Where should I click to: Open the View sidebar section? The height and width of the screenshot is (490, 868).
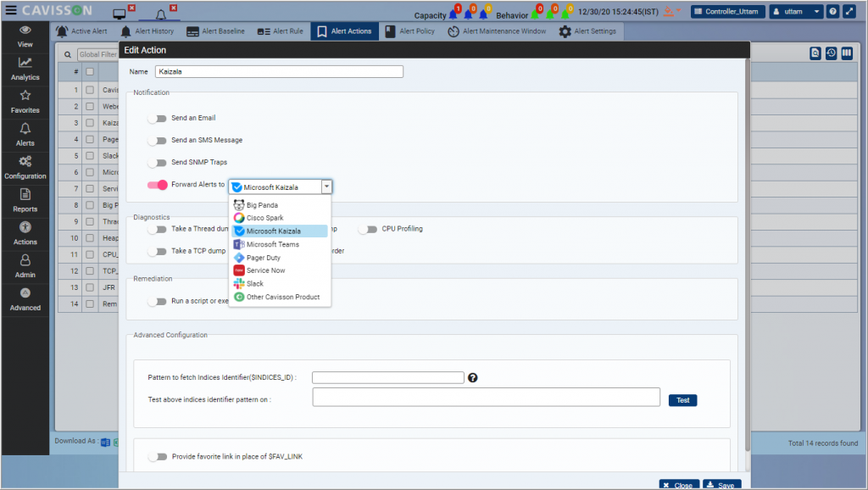(x=25, y=36)
